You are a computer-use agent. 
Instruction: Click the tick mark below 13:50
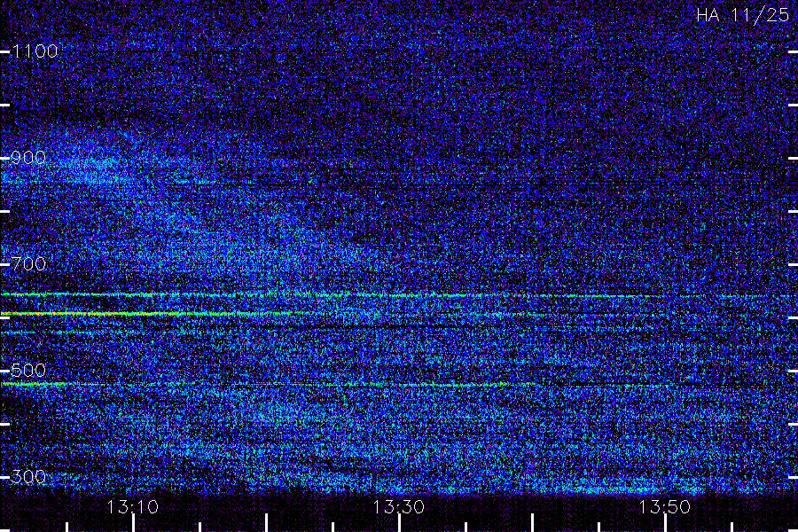coord(666,523)
